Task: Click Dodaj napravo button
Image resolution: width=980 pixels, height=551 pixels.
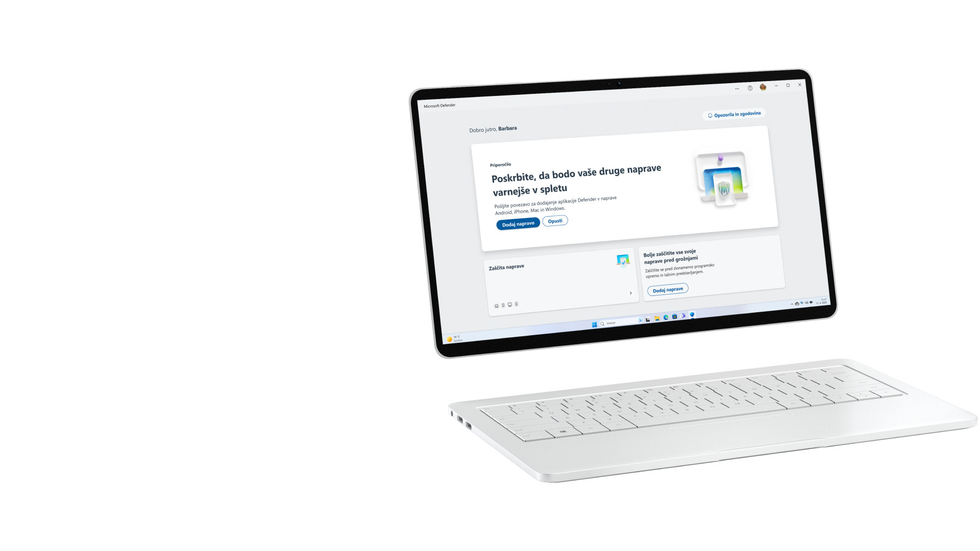Action: (517, 222)
